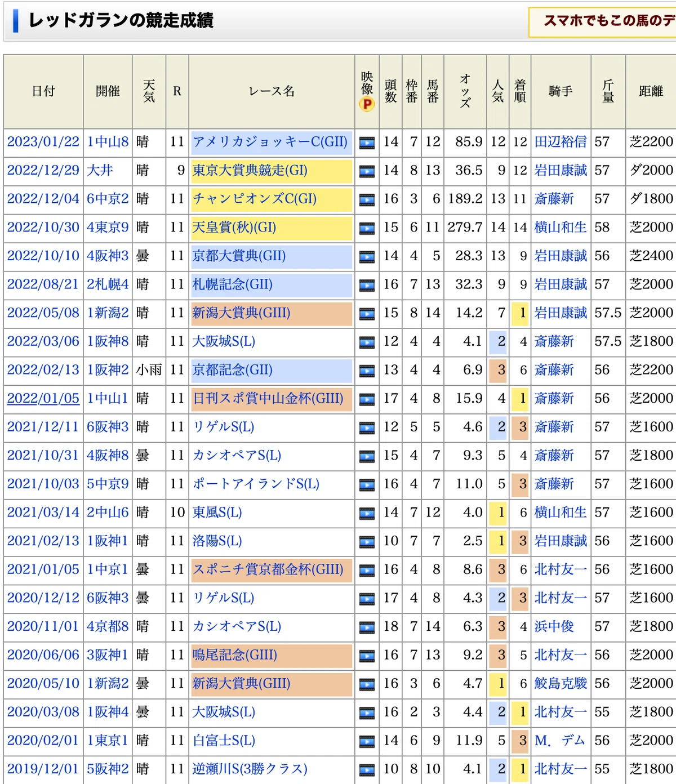Click video icon for スポニチ賞京都金杯(GIII)
This screenshot has width=676, height=784.
[x=367, y=571]
